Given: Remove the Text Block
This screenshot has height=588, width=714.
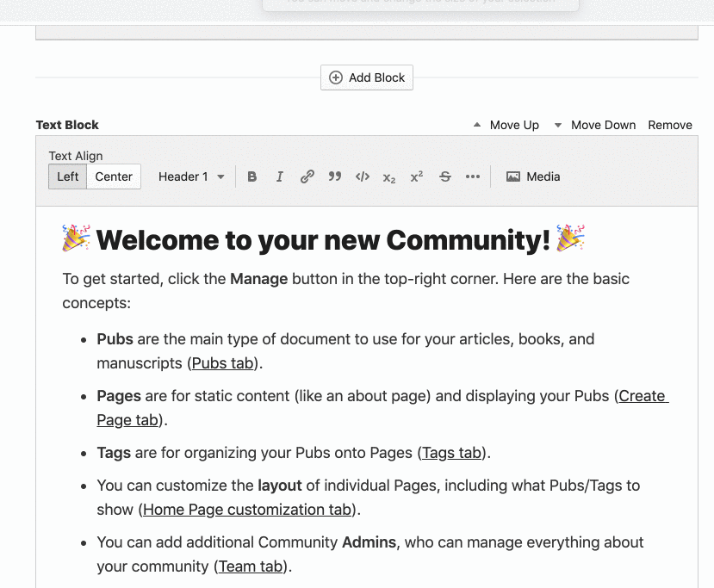Looking at the screenshot, I should [x=670, y=125].
